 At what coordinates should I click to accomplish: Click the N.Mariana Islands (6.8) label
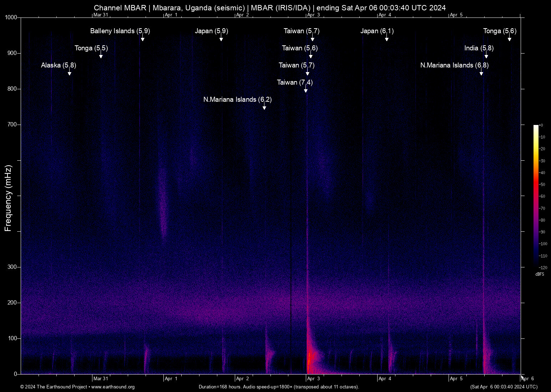coord(454,65)
